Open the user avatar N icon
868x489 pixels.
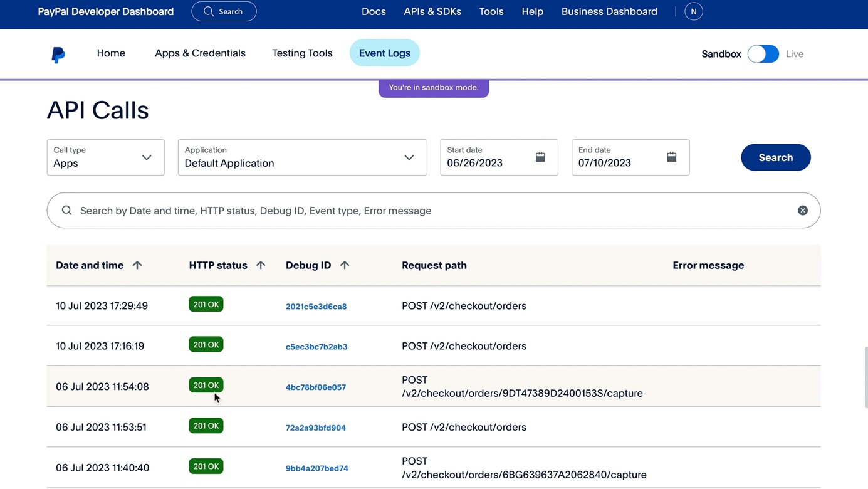coord(693,11)
